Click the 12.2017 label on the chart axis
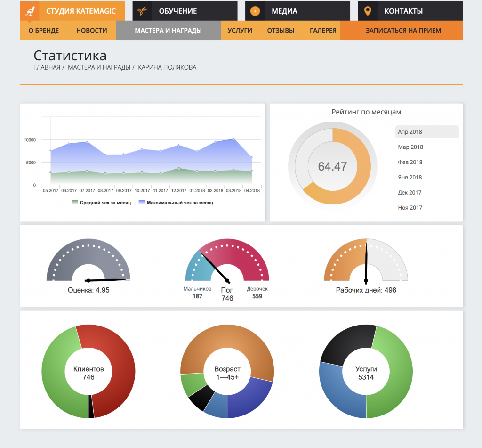Screen dimensions: 482x448 (179, 191)
